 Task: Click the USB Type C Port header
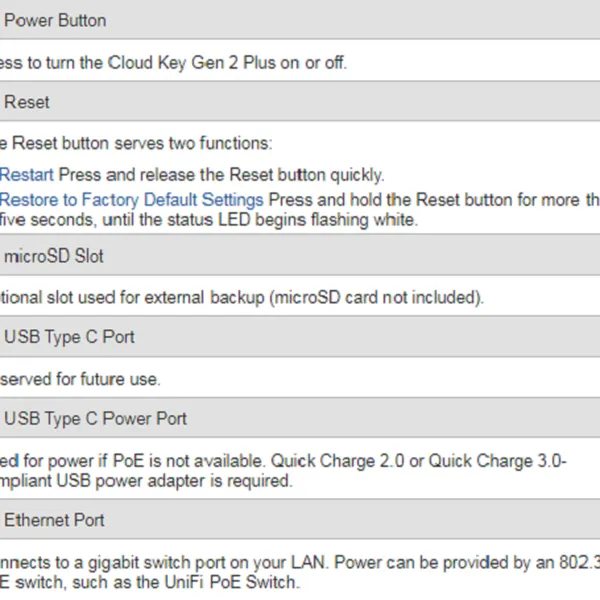point(70,337)
